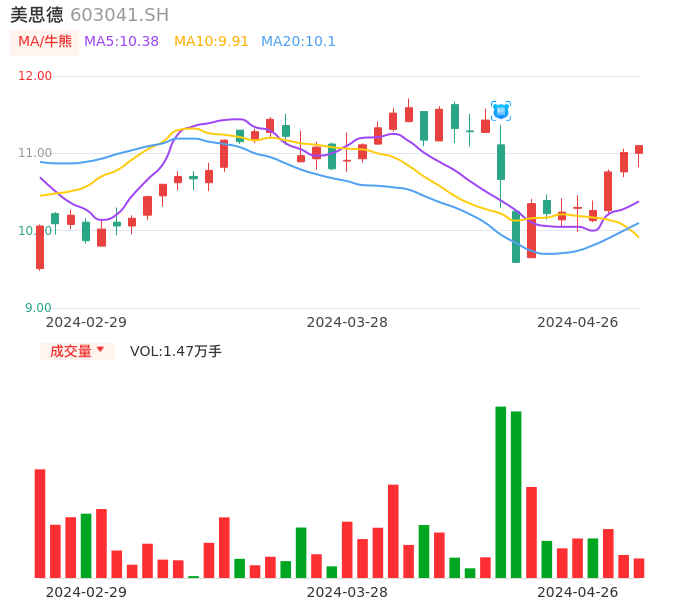Click the MA/牛熊 indicator button
The image size is (686, 606).
(45, 42)
